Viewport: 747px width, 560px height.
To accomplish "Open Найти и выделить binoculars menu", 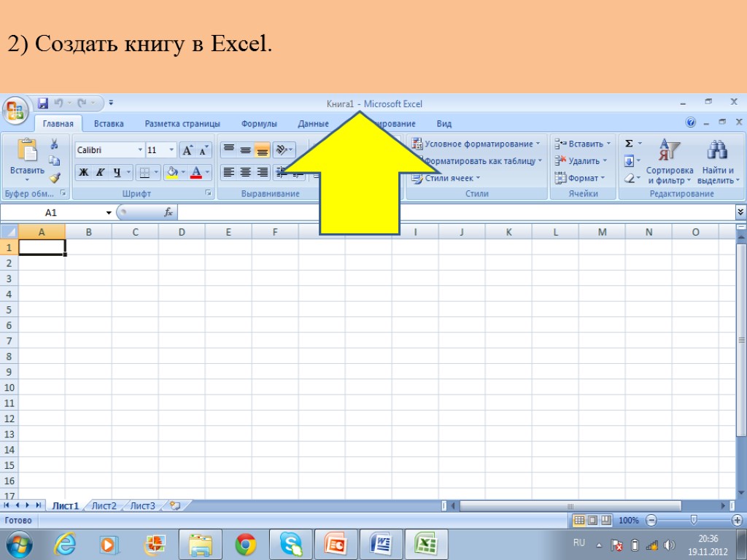I will point(718,161).
